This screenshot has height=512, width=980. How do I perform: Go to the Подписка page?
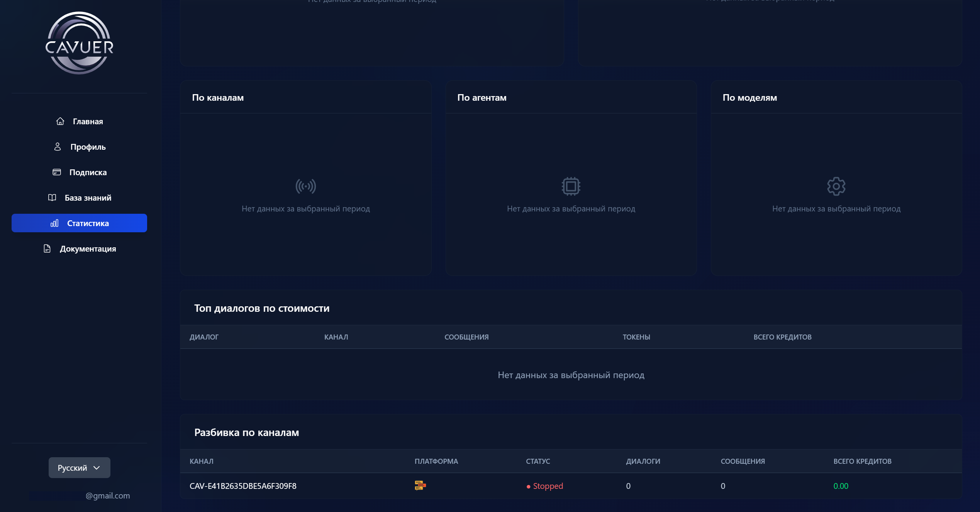click(x=88, y=172)
